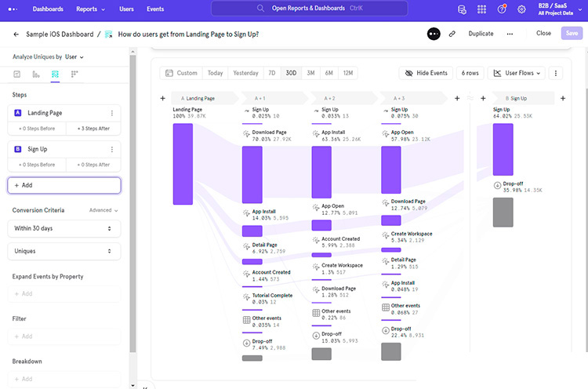Click the Retention report type icon

pyautogui.click(x=74, y=74)
